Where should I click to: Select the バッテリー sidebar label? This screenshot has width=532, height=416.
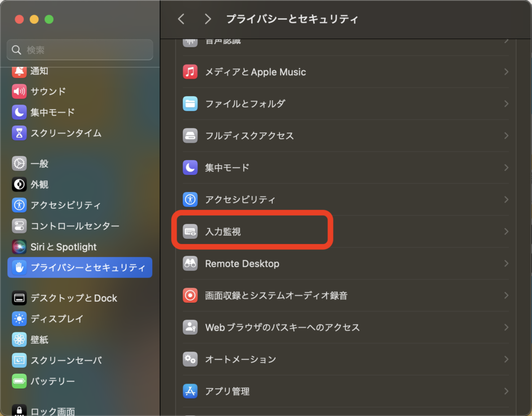pyautogui.click(x=52, y=381)
